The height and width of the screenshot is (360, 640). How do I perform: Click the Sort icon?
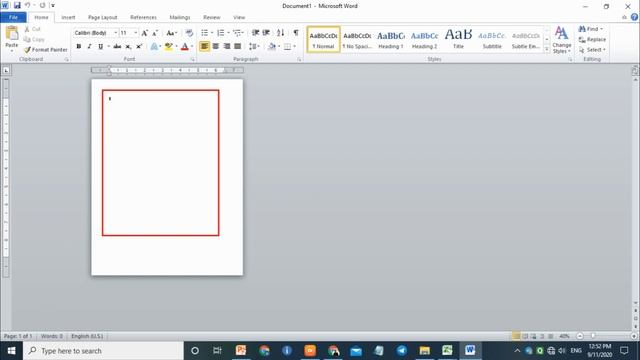[280, 33]
